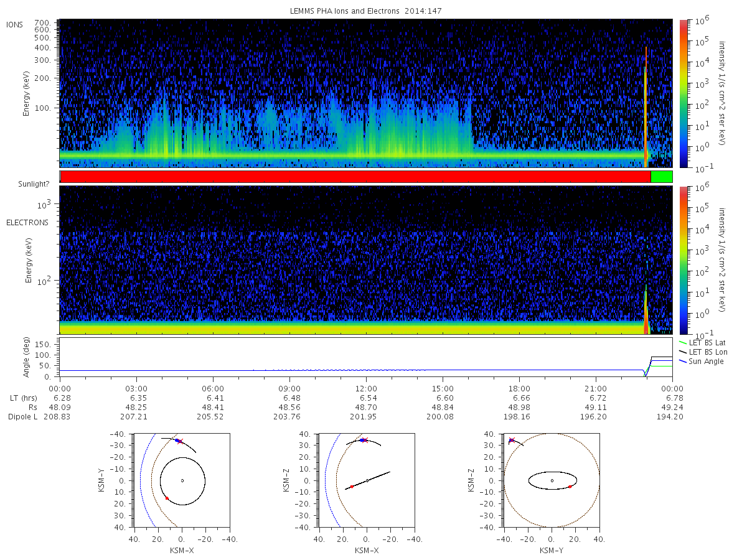The image size is (747, 560).
Task: Click the KSM-Y versus KSM-Z orbit plot
Action: coord(552,480)
